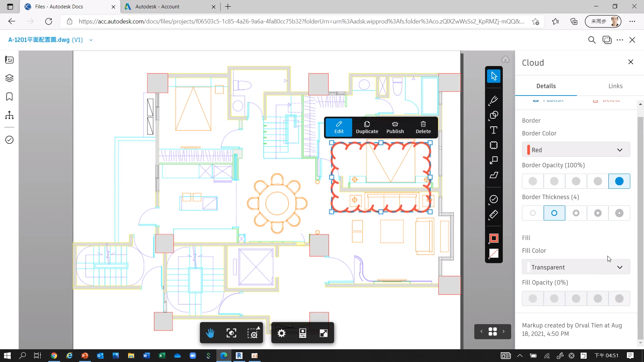Viewport: 644px width, 362px height.
Task: Reset the view with Home icon
Action: click(x=505, y=60)
